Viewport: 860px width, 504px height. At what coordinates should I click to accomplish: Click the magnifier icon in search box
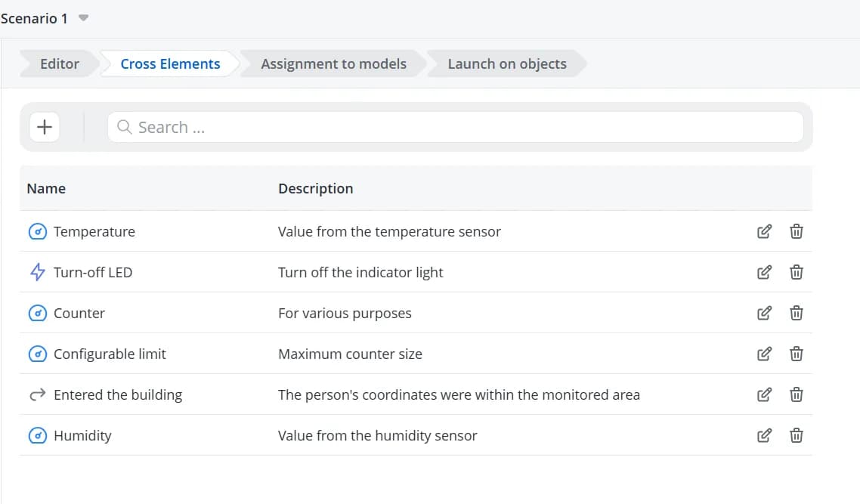coord(125,127)
